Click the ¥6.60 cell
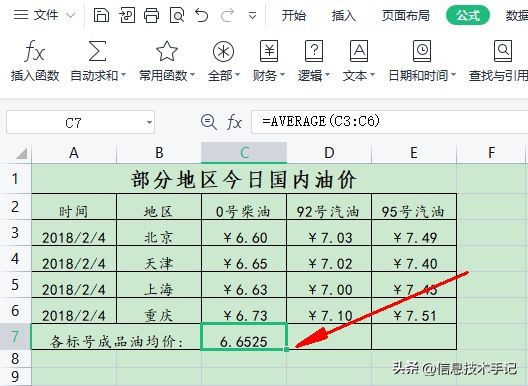This screenshot has width=528, height=386. 244,233
